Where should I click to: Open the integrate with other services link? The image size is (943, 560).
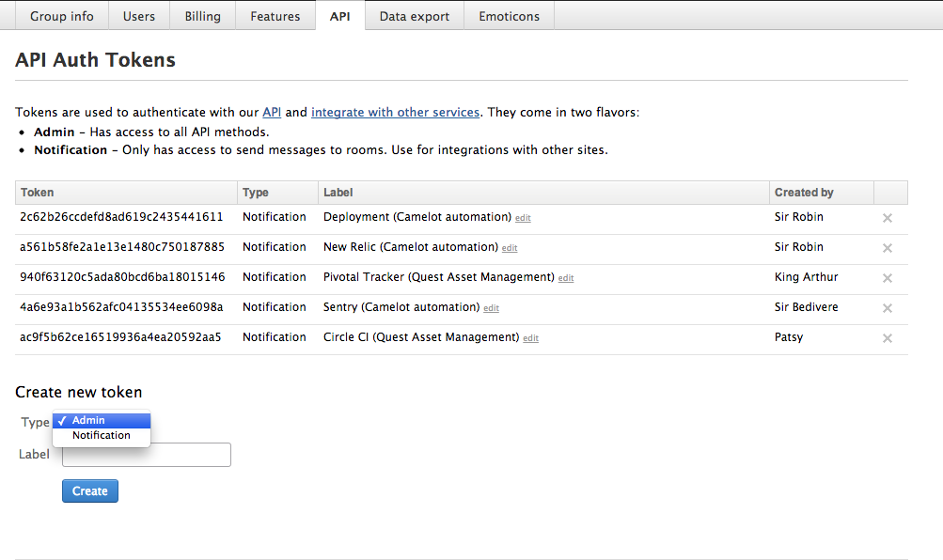coord(395,112)
